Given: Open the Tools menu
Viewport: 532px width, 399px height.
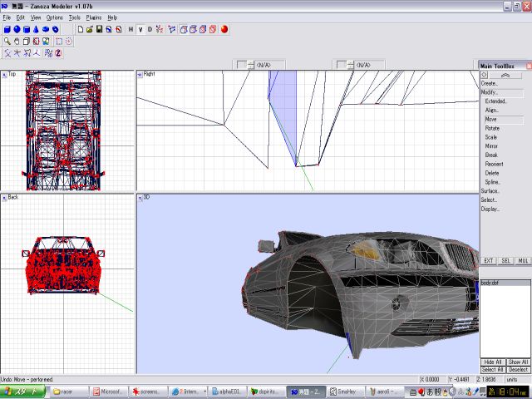Looking at the screenshot, I should 75,17.
